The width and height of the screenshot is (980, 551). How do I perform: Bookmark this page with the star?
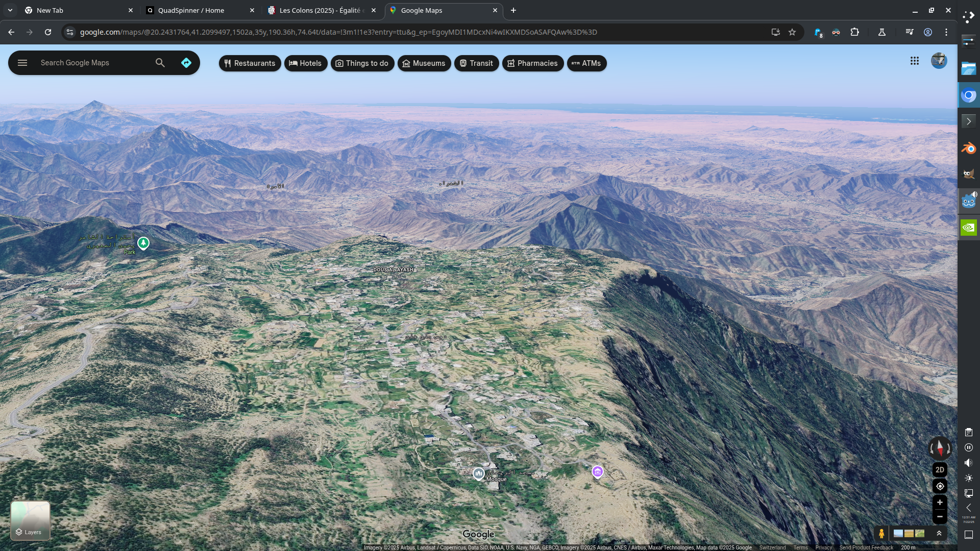tap(792, 32)
